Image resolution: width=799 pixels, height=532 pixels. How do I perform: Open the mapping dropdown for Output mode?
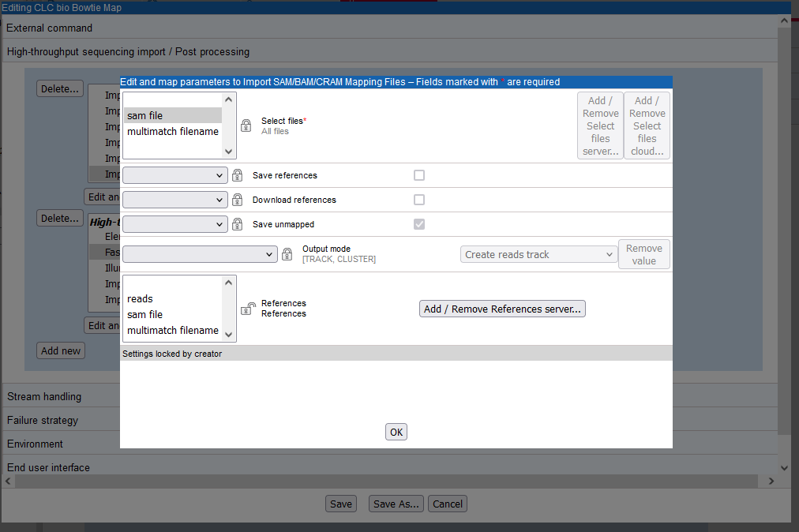pyautogui.click(x=199, y=254)
